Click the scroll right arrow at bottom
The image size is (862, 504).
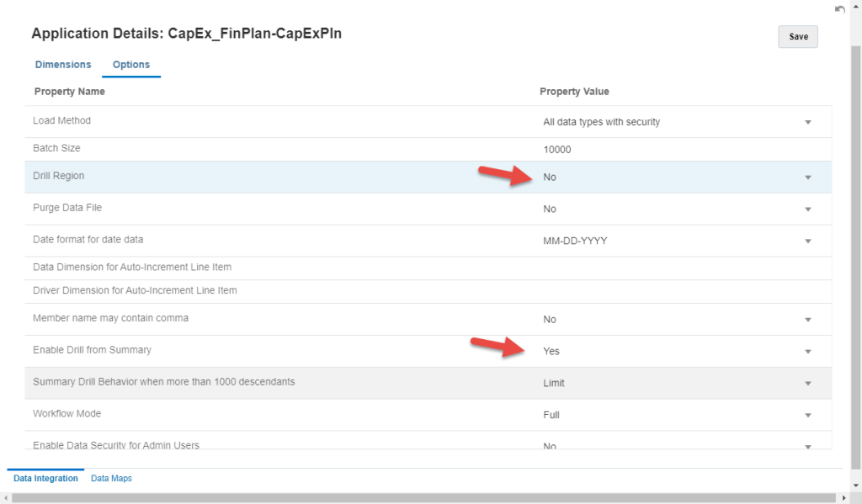pos(843,498)
